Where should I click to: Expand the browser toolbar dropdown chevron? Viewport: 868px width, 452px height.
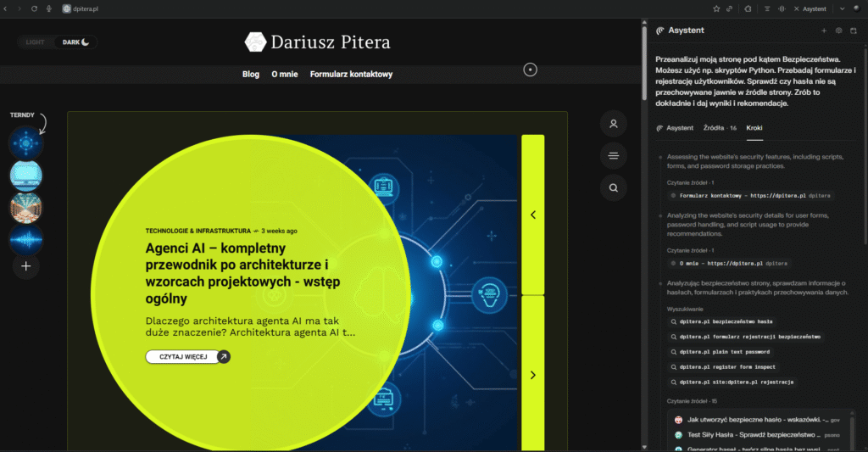tap(843, 8)
